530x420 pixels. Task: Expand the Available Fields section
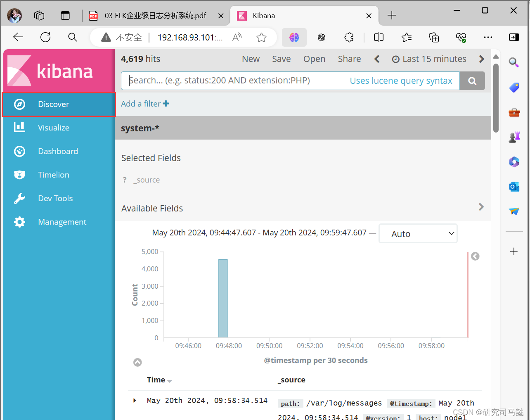click(x=481, y=207)
